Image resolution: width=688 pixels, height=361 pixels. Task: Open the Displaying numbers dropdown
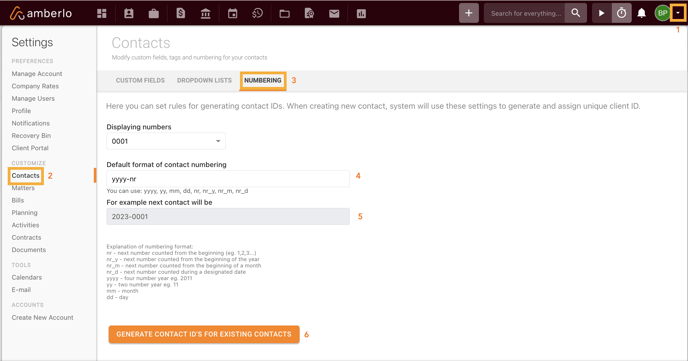coord(166,141)
